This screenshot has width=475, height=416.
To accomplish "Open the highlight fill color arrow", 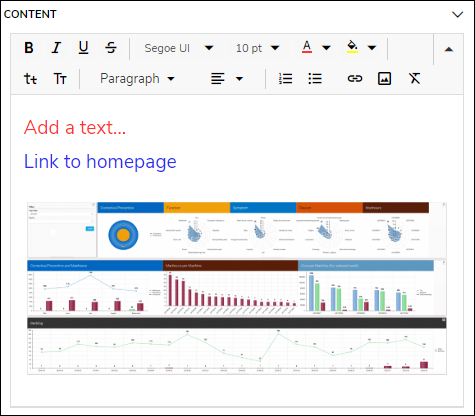I will (372, 48).
